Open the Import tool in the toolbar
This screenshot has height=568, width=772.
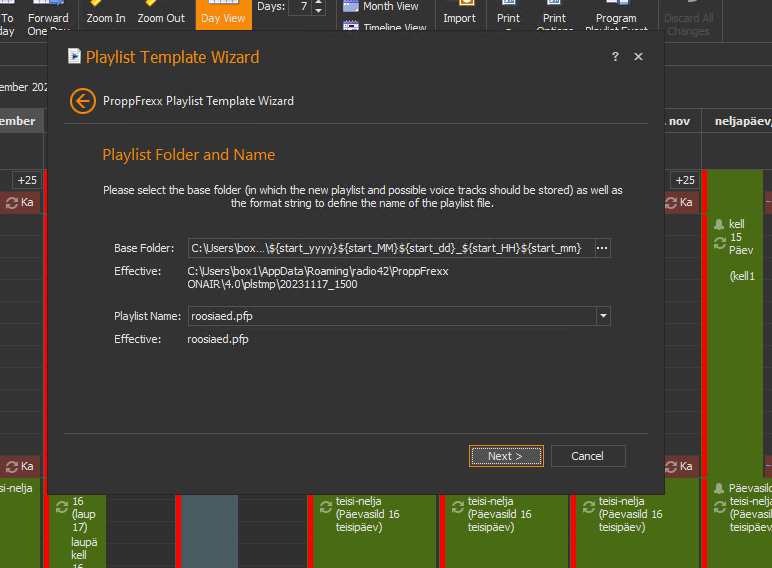click(459, 14)
